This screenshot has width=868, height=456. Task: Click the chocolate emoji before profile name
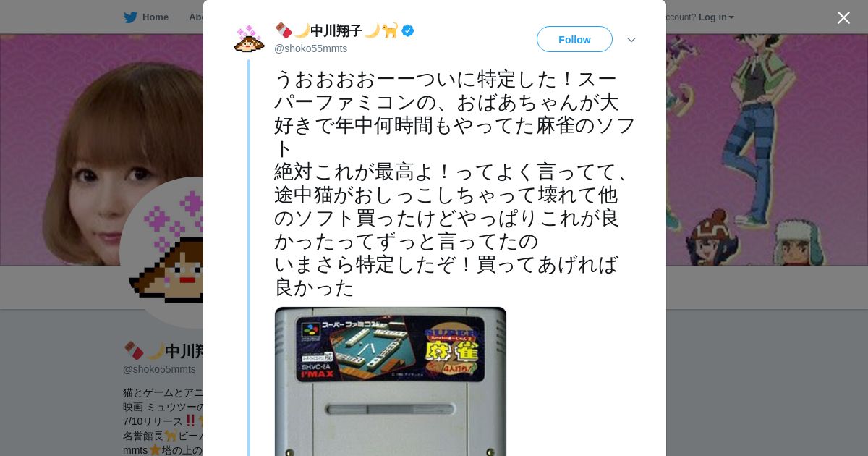coord(133,351)
